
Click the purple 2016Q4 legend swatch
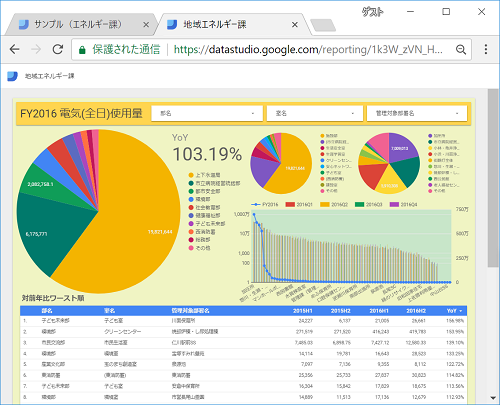click(x=394, y=204)
